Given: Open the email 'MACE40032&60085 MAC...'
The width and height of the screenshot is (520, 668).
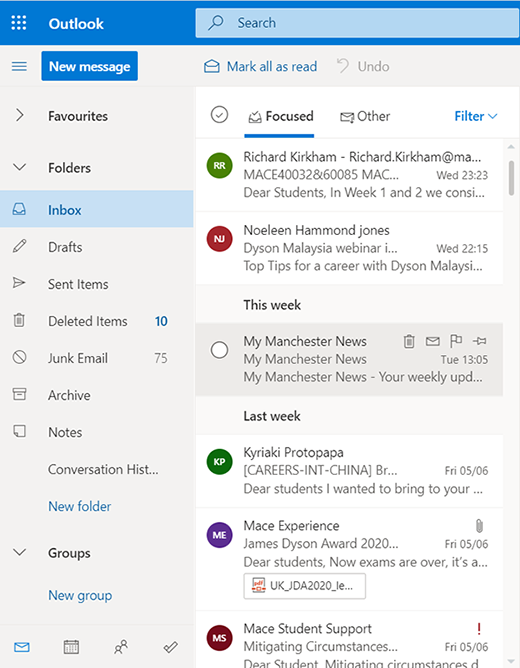Looking at the screenshot, I should (349, 175).
